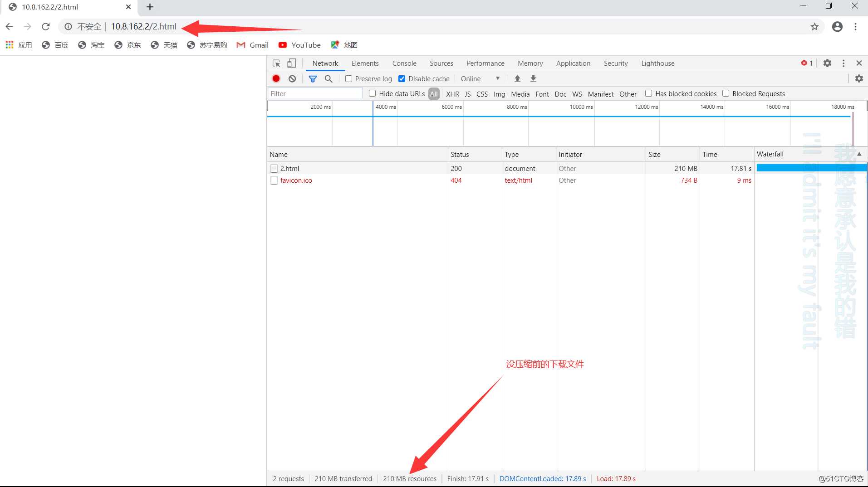The width and height of the screenshot is (868, 487).
Task: Switch to the Sources tab
Action: 441,63
